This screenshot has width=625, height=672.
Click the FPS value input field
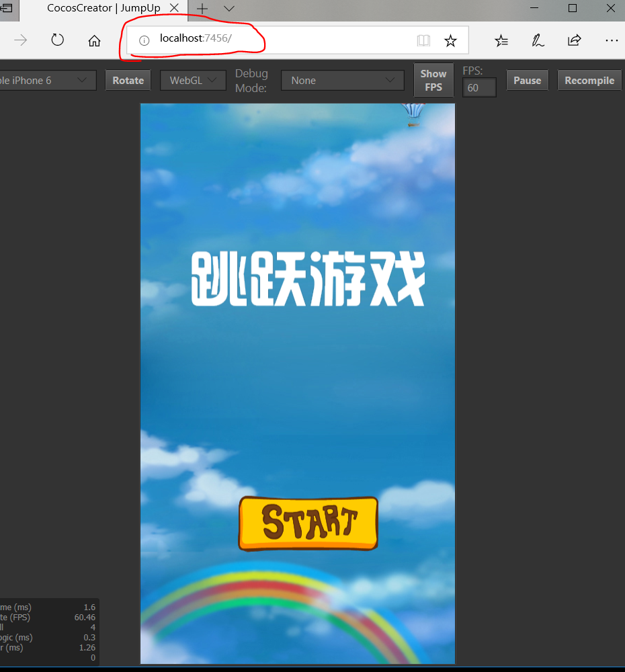click(479, 88)
